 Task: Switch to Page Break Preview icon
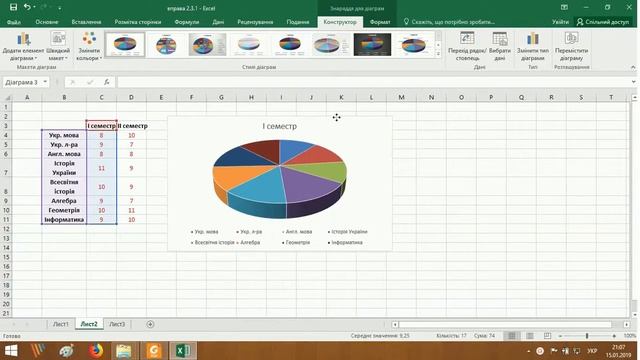[547, 336]
